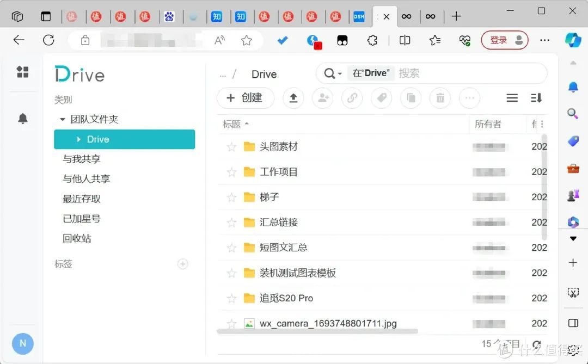Refresh the file list
Viewport: 588px width, 364px height.
537,344
